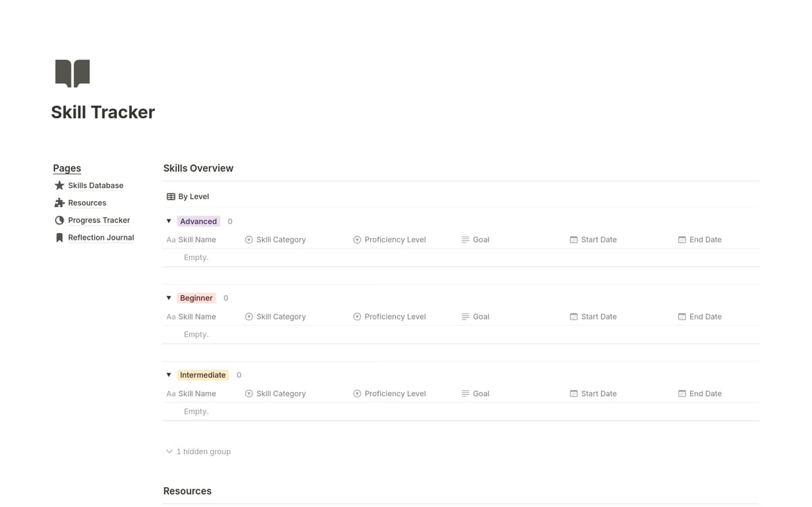Collapse the Advanced group triangle
The height and width of the screenshot is (507, 812).
point(168,221)
